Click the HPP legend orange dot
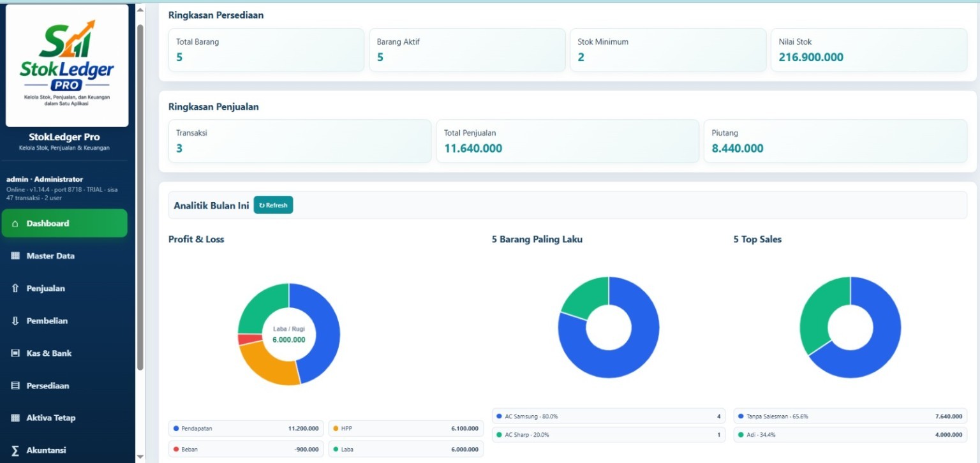 pos(336,429)
